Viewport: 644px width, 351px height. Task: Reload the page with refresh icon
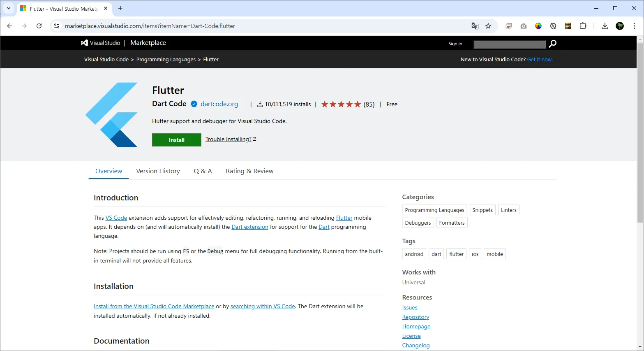39,26
